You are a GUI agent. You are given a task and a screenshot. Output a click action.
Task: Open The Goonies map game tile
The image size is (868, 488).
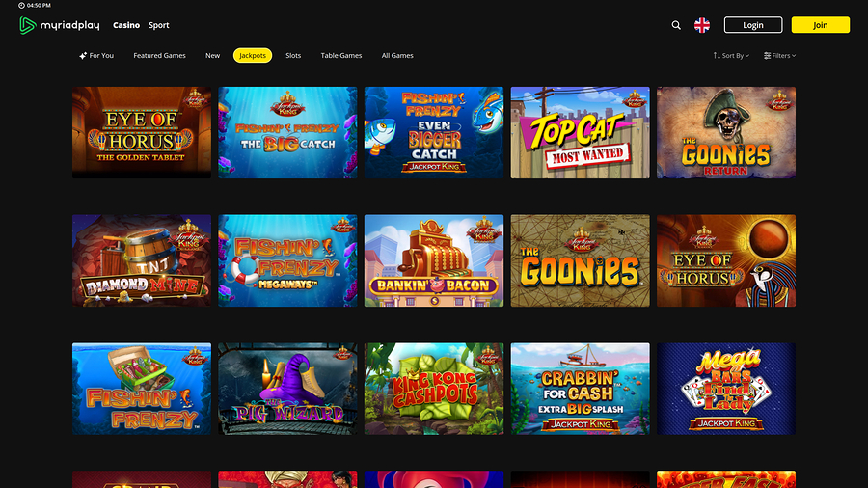[581, 260]
